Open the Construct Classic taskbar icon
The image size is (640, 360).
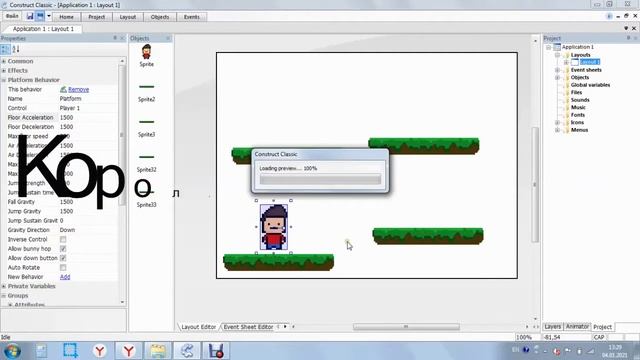click(x=187, y=351)
